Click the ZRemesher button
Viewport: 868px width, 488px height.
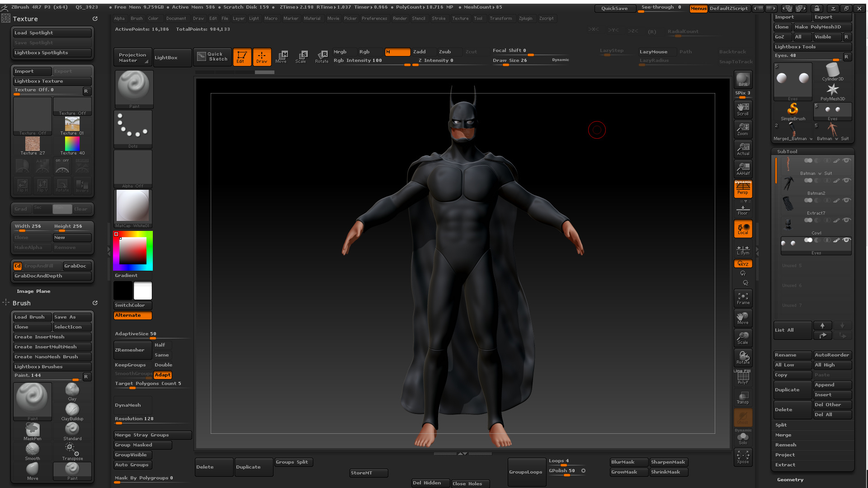tap(132, 350)
